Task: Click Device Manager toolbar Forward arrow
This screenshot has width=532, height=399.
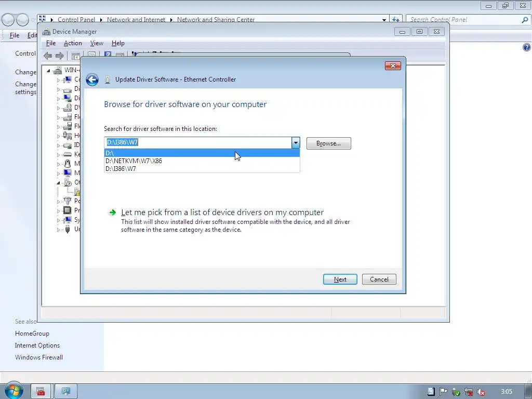Action: click(60, 56)
